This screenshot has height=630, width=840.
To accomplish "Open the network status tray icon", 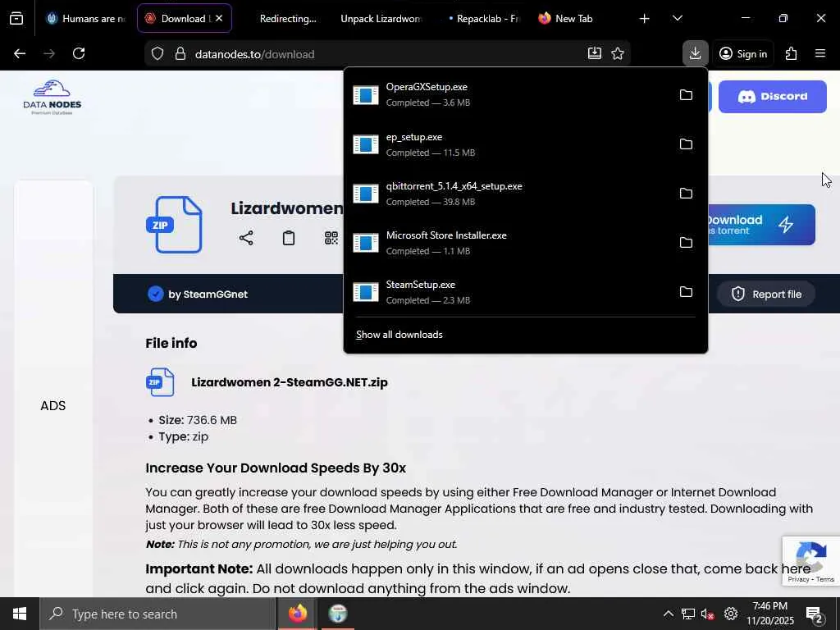I will point(688,614).
